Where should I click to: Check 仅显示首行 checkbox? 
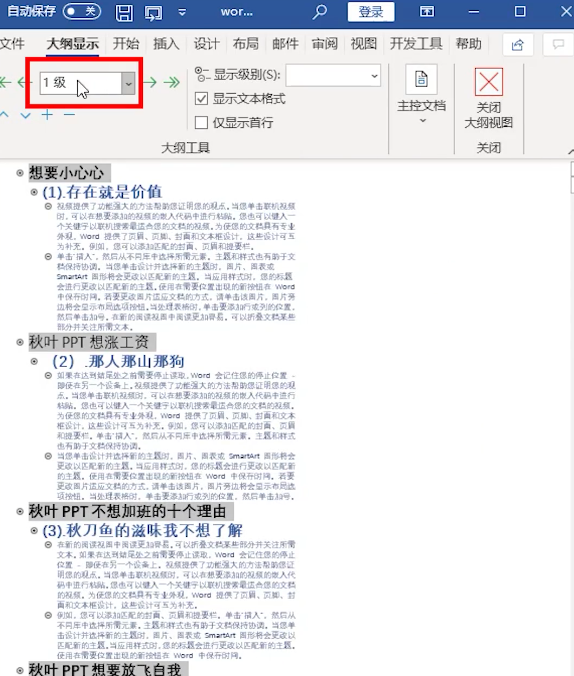click(x=201, y=123)
